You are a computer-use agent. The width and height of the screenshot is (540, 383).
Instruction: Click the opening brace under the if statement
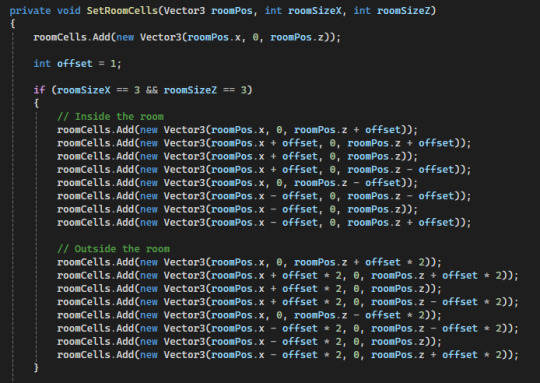[36, 103]
